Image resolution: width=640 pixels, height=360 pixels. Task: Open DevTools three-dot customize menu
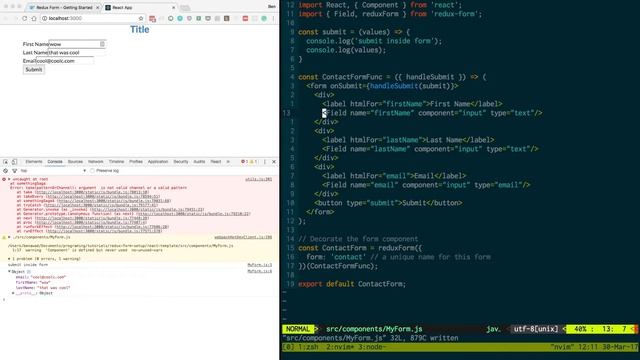[x=264, y=162]
